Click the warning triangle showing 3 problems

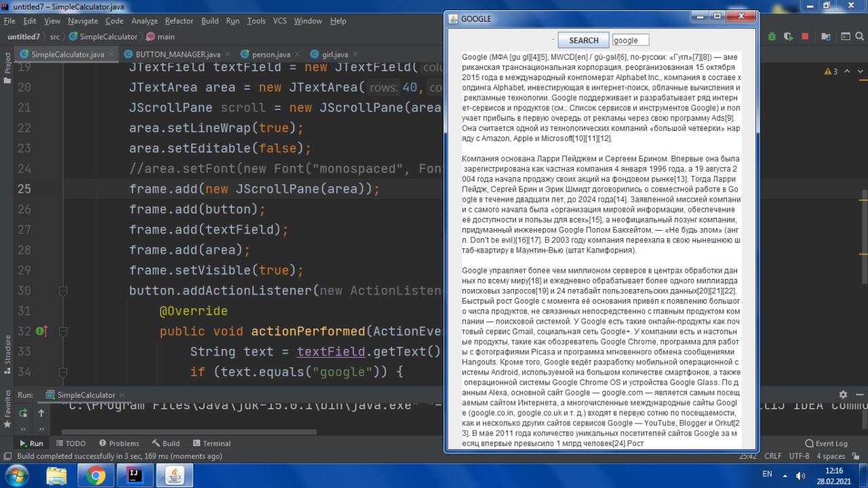click(x=831, y=71)
